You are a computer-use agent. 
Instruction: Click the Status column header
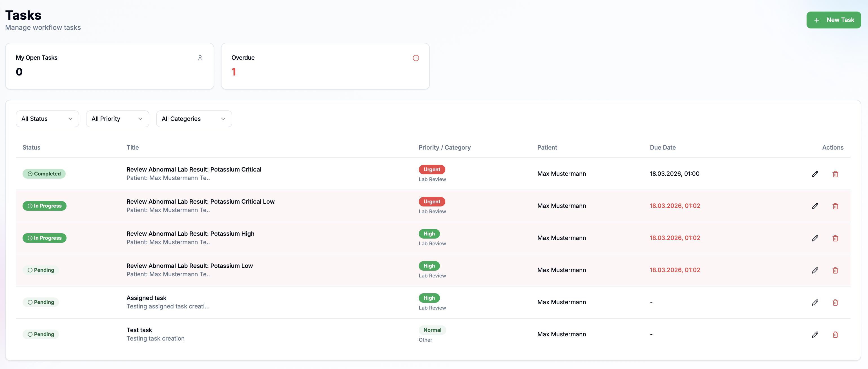pyautogui.click(x=31, y=148)
